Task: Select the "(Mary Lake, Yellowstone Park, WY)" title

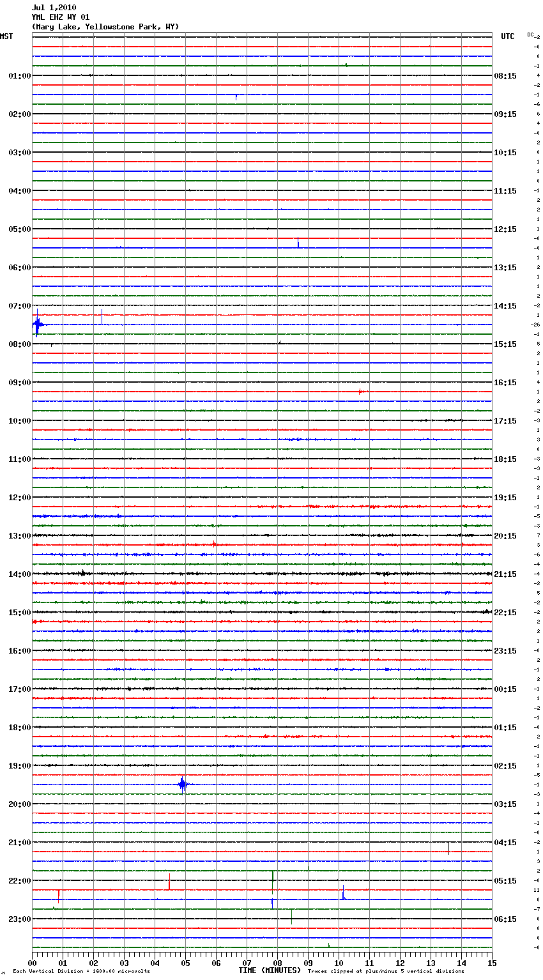Action: tap(105, 27)
